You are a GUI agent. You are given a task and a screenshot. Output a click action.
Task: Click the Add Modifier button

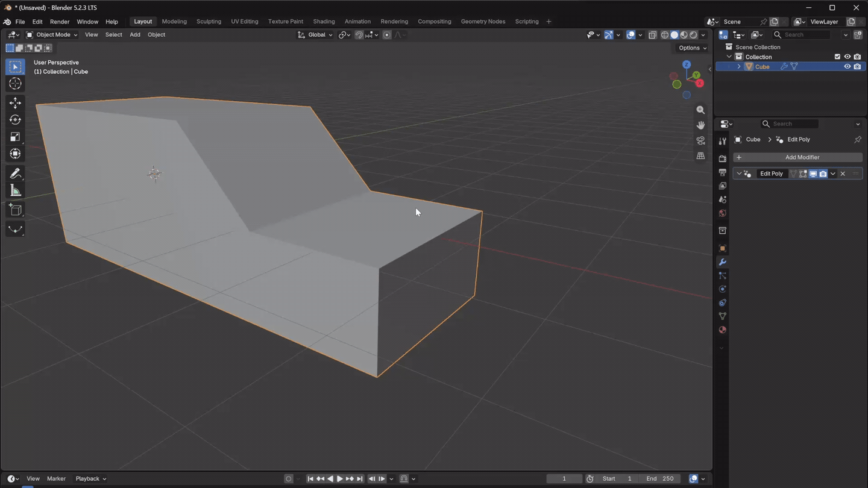coord(797,157)
